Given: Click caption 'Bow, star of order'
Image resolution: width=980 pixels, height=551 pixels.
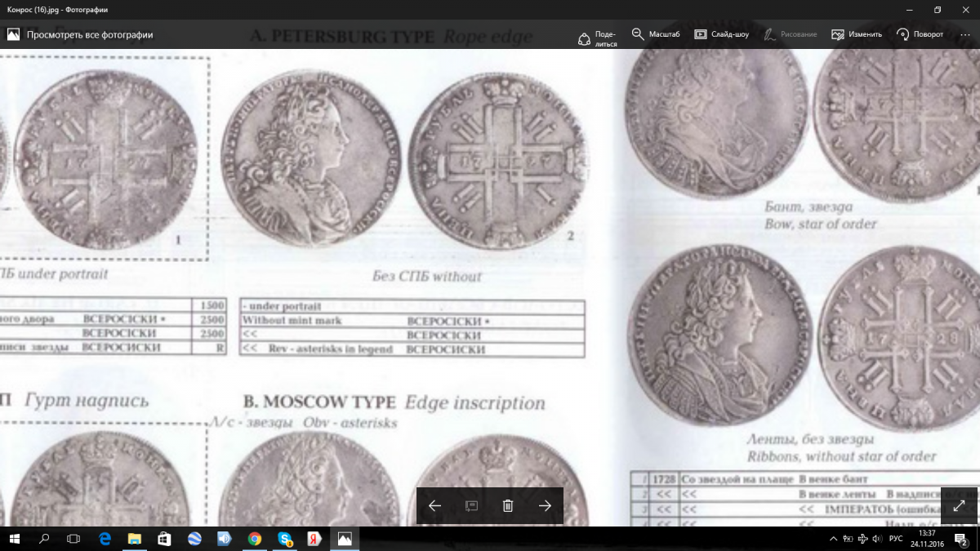Looking at the screenshot, I should click(820, 224).
